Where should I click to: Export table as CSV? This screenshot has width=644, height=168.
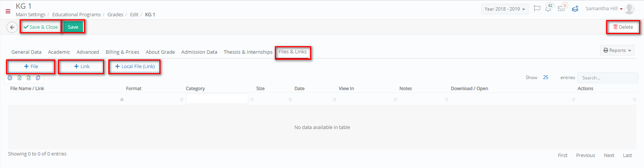point(29,78)
